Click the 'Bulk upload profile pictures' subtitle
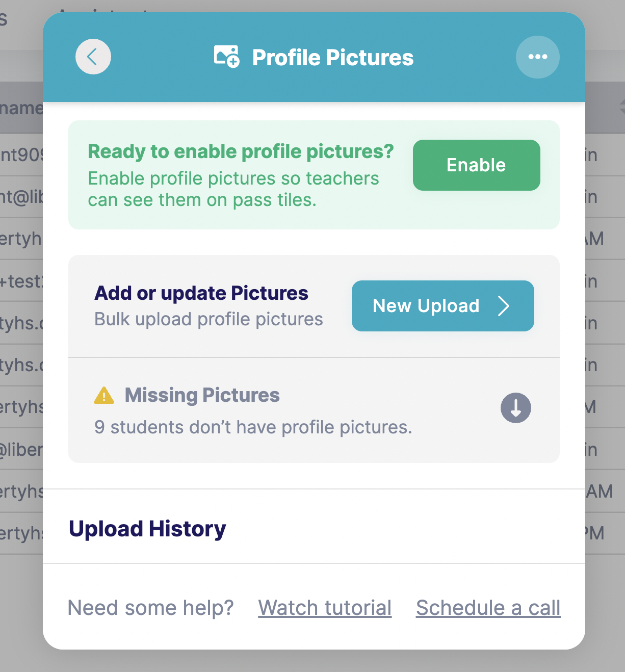This screenshot has width=625, height=672. (209, 319)
